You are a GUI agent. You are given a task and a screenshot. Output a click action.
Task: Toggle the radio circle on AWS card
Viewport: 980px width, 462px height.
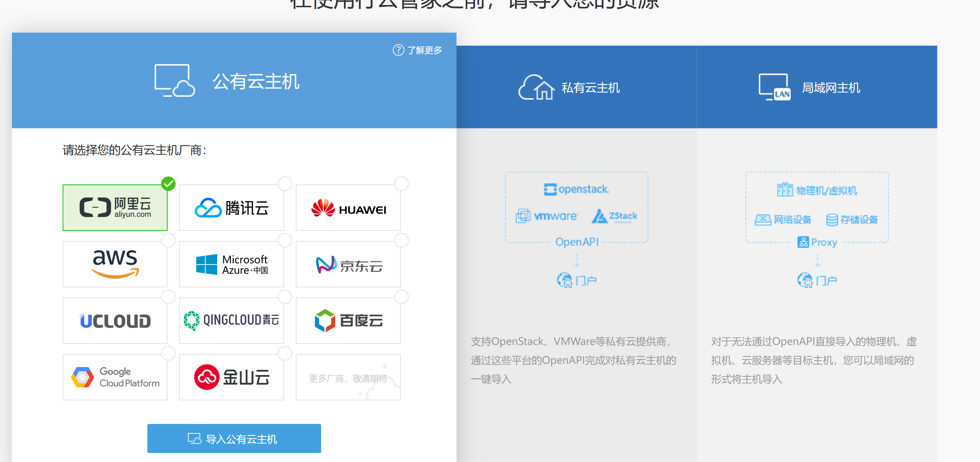(168, 240)
